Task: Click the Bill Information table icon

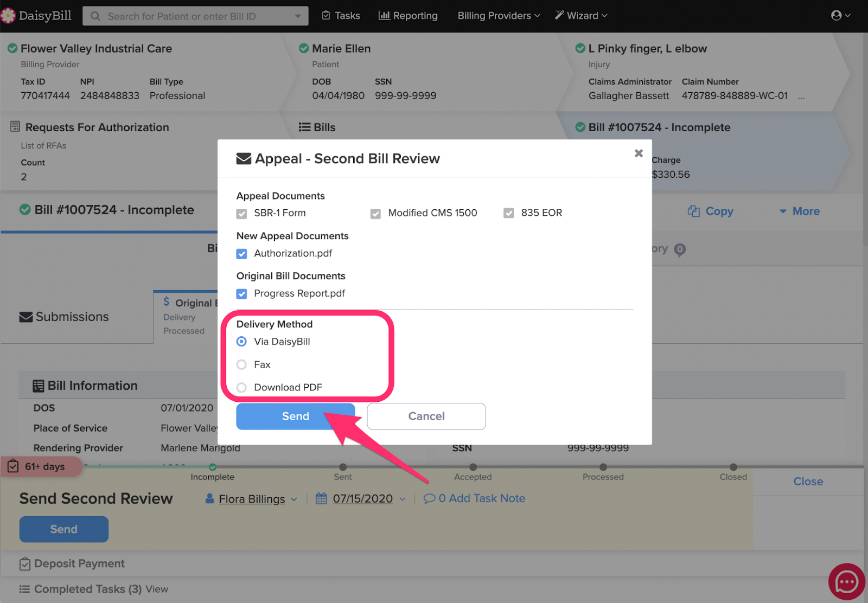Action: [x=39, y=386]
